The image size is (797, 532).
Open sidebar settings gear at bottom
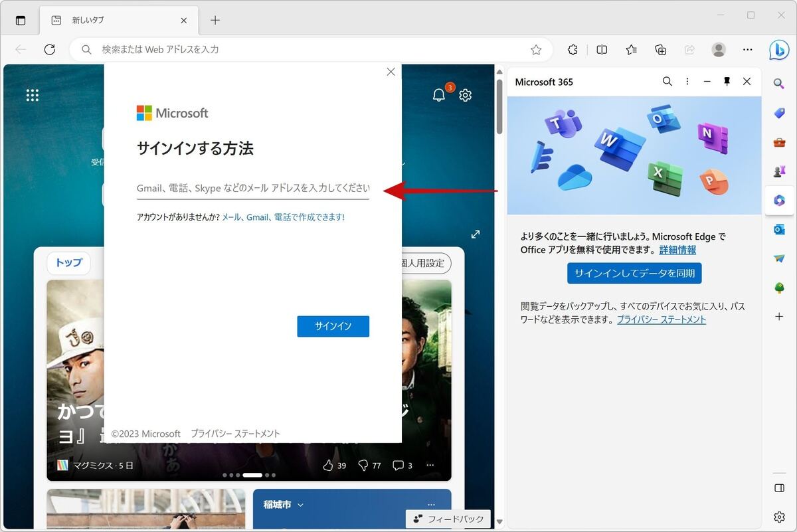(x=779, y=517)
